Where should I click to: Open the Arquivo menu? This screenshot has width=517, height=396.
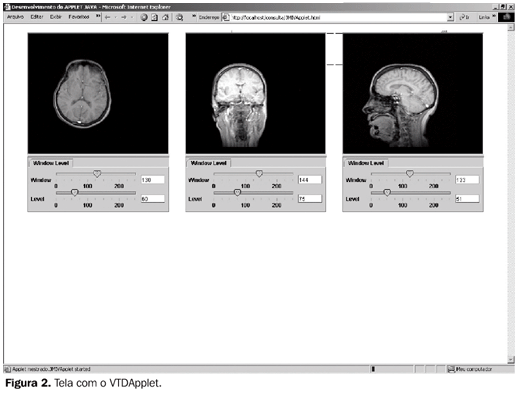tap(15, 17)
